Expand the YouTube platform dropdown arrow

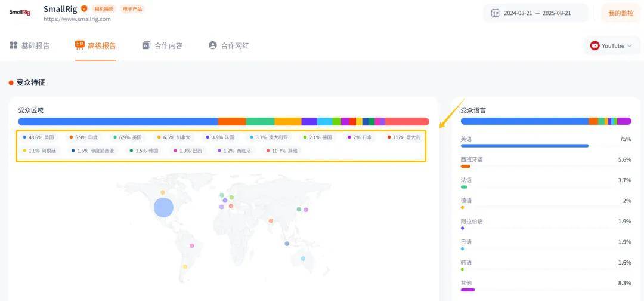pos(630,46)
